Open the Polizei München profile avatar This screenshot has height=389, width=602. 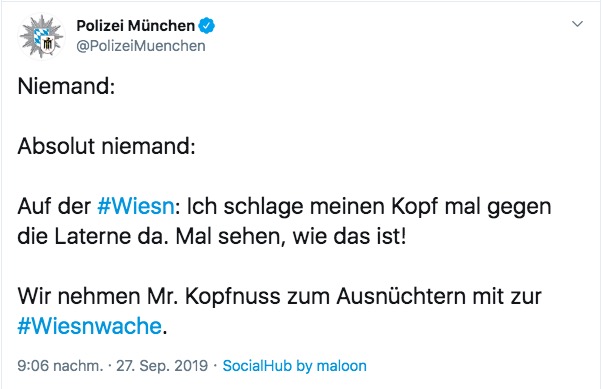[41, 36]
